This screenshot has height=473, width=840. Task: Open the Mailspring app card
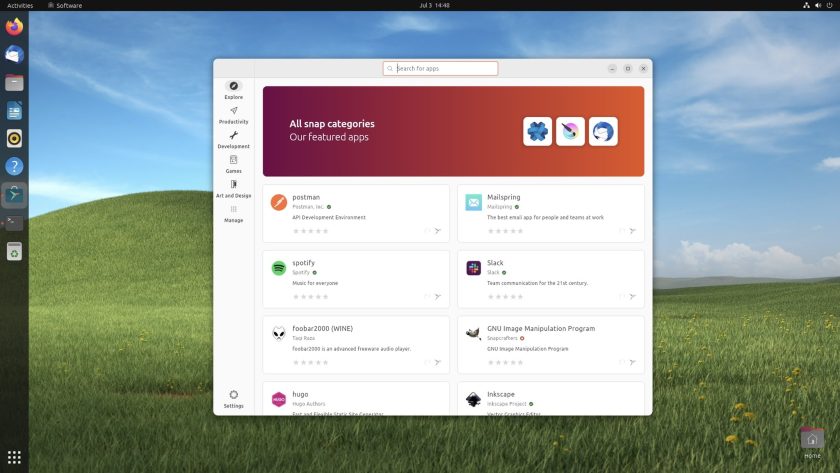pos(551,213)
